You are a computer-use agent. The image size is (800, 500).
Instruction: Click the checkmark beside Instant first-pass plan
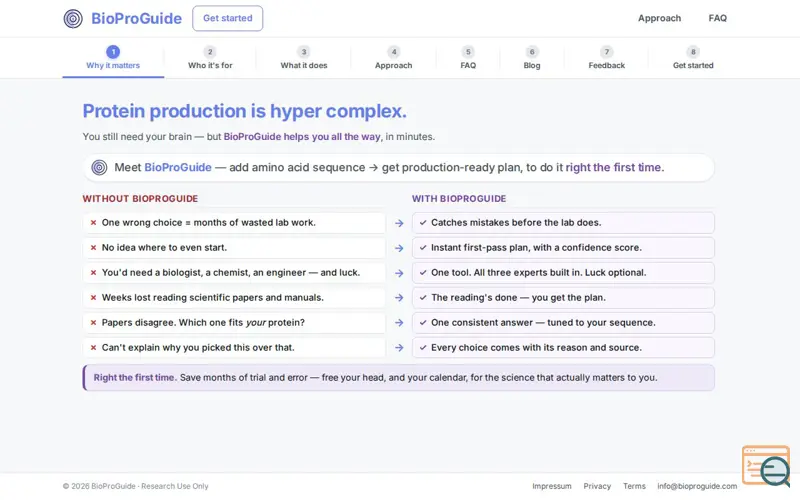point(423,248)
